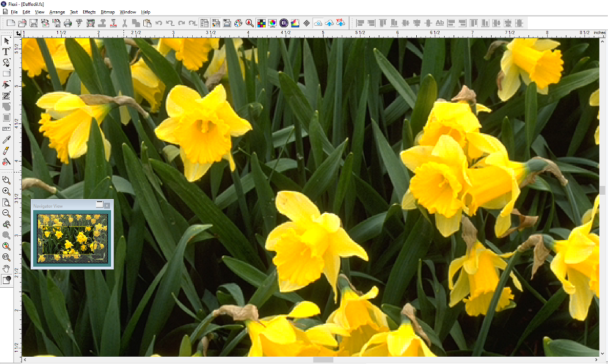Click the vertical scrollbar thumb
The image size is (608, 364).
pyautogui.click(x=603, y=190)
